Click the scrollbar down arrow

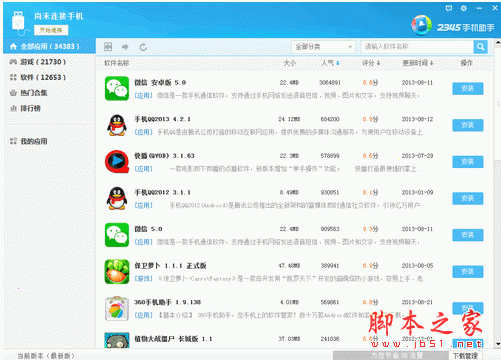click(498, 344)
